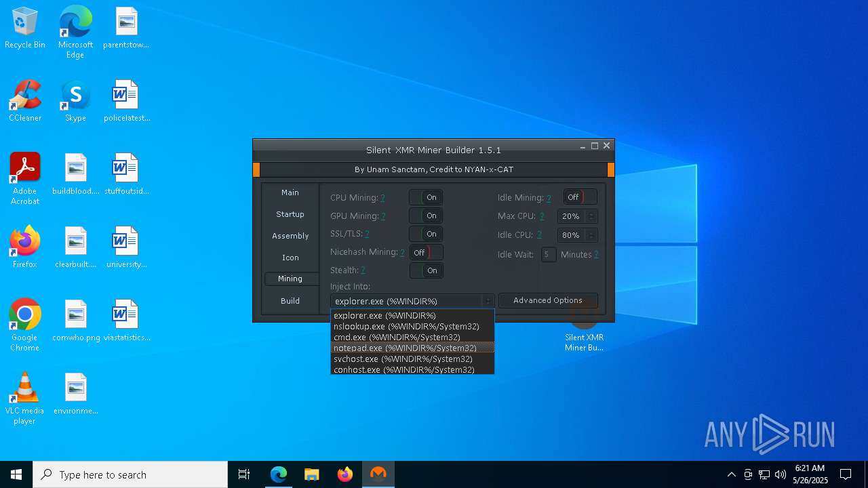Toggle the GPU Mining switch
The width and height of the screenshot is (868, 488).
[x=426, y=216]
